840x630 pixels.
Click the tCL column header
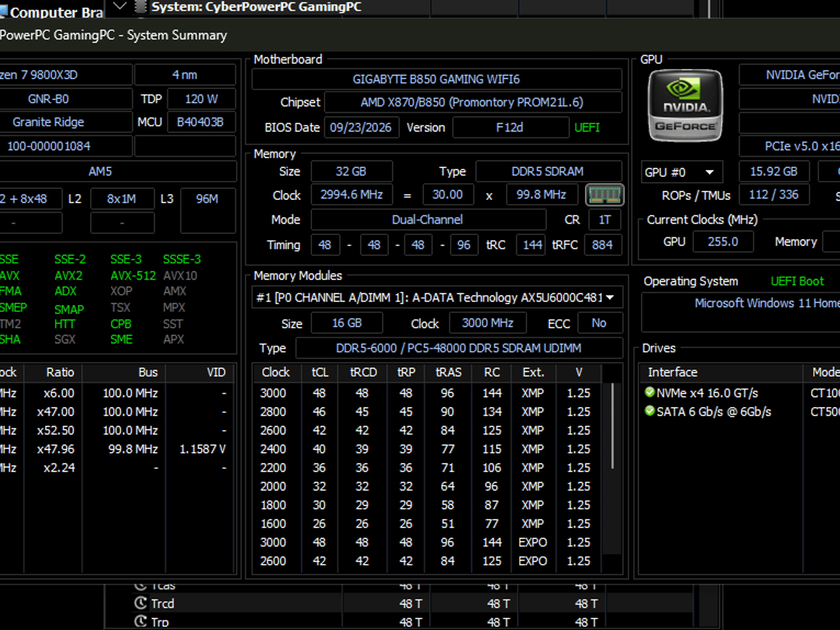coord(320,372)
